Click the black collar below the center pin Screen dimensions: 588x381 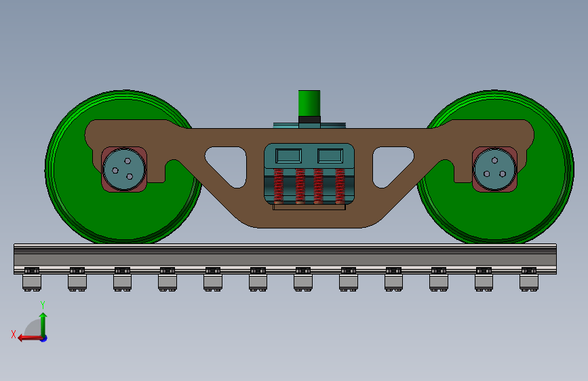[309, 119]
